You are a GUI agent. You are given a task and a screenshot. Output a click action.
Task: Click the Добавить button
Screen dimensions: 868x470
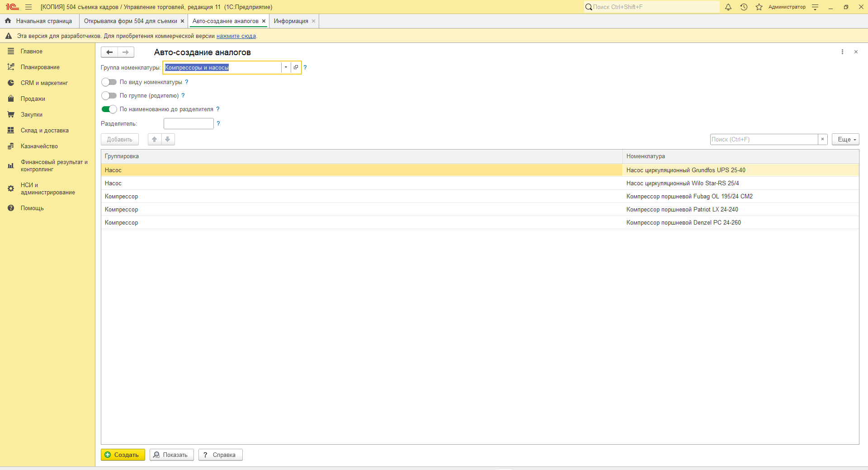(x=120, y=139)
